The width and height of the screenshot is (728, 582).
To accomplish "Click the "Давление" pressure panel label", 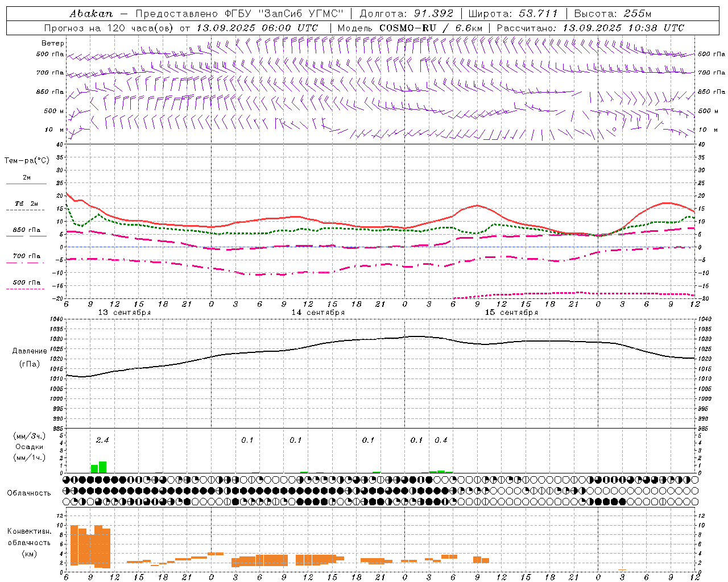I will click(30, 351).
